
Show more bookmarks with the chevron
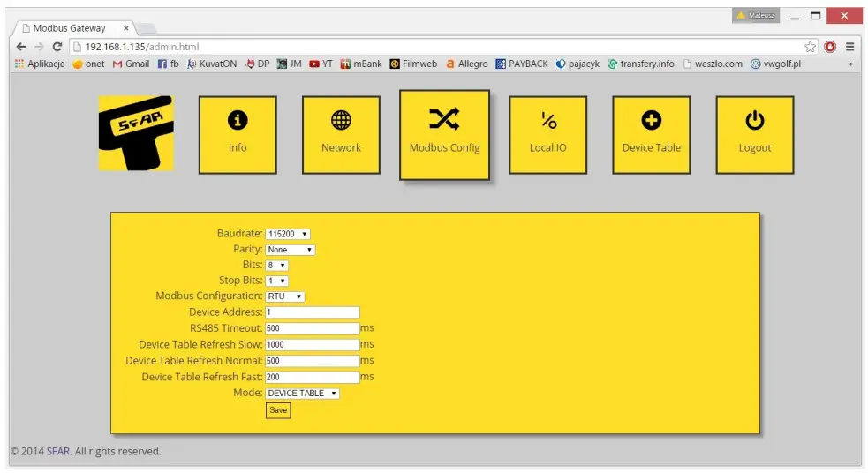click(849, 64)
